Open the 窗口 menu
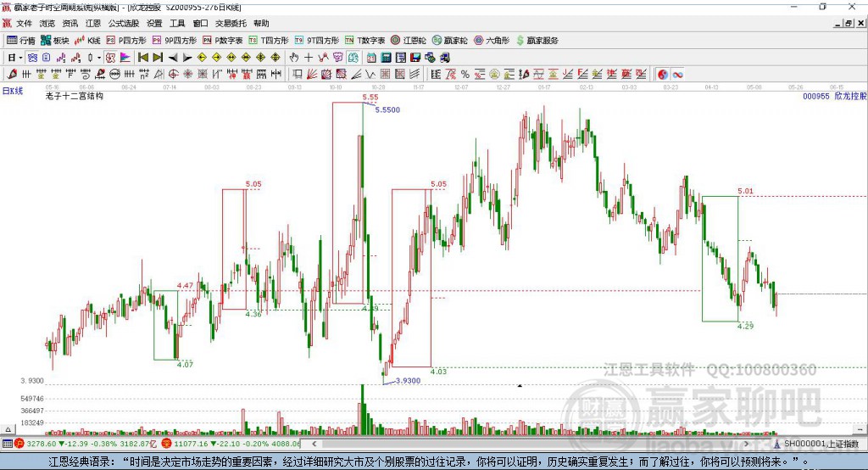The image size is (868, 470). 200,23
